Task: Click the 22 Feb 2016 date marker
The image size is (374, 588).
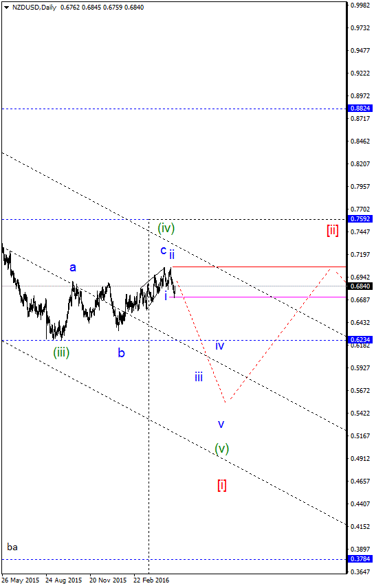Action: tap(151, 580)
